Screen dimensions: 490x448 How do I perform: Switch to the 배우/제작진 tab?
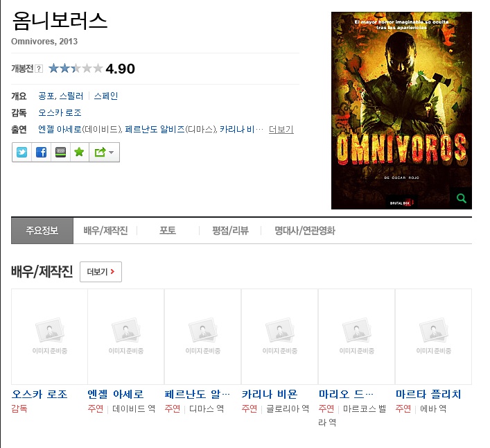click(105, 231)
